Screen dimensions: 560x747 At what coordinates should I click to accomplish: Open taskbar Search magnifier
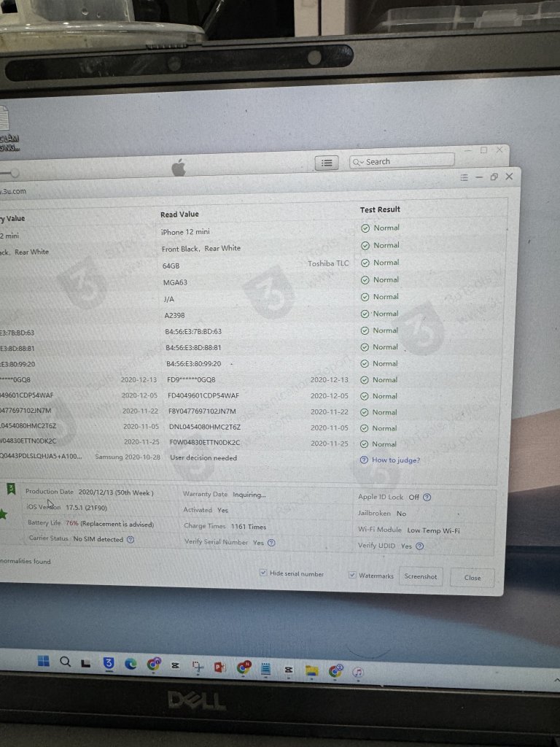click(x=65, y=661)
